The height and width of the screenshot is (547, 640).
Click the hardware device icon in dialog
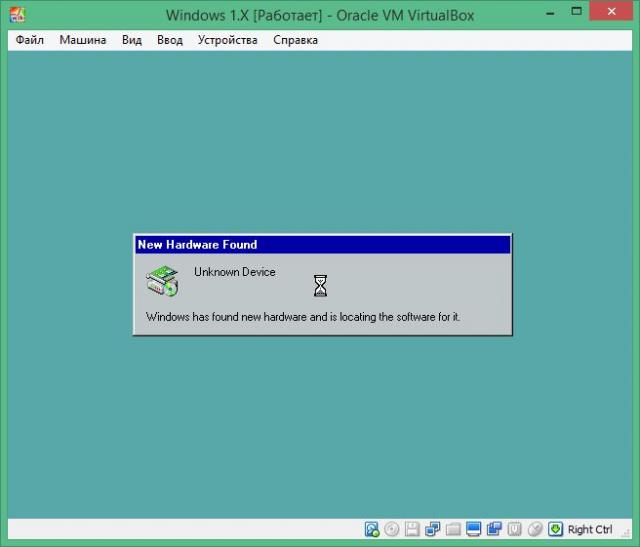162,281
